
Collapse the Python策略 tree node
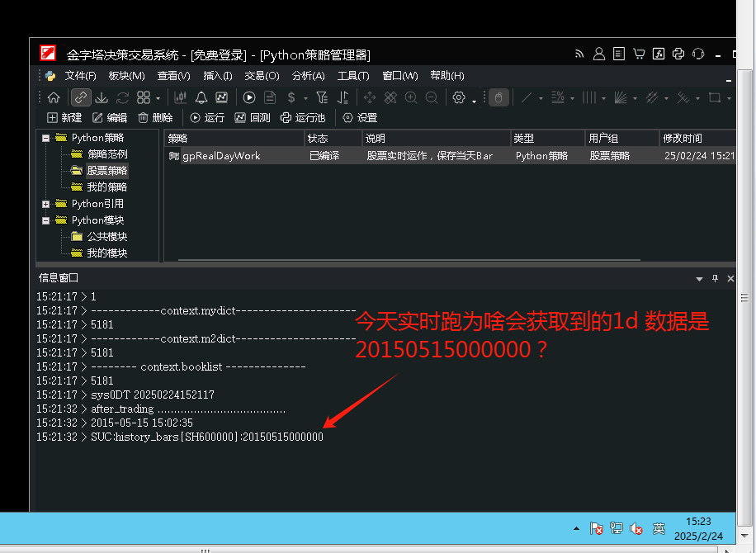pos(46,138)
